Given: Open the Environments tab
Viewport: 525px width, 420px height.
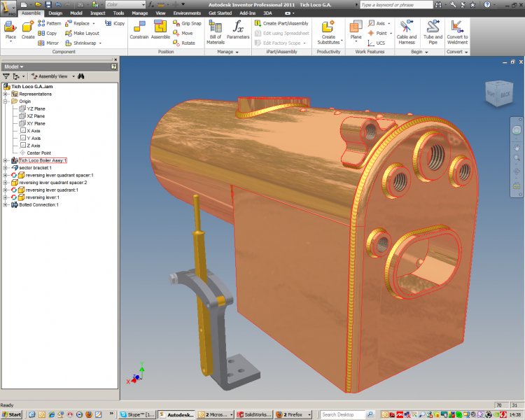Looking at the screenshot, I should click(x=187, y=13).
